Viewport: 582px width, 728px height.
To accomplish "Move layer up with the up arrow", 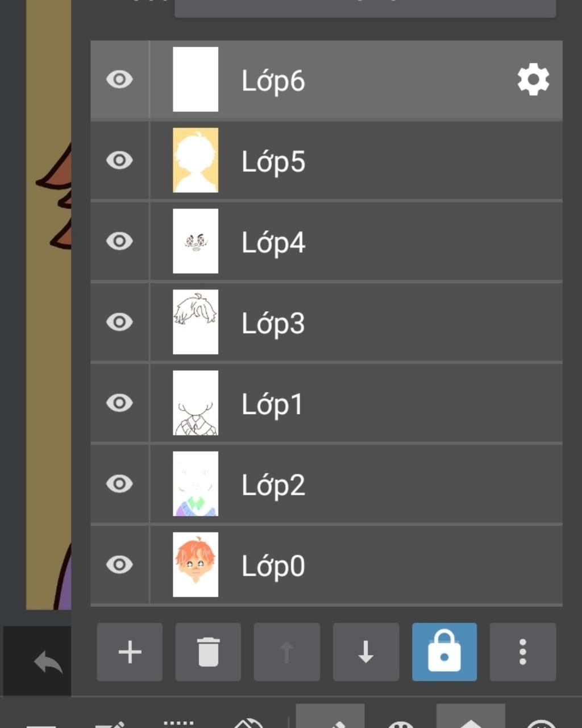I will point(286,652).
